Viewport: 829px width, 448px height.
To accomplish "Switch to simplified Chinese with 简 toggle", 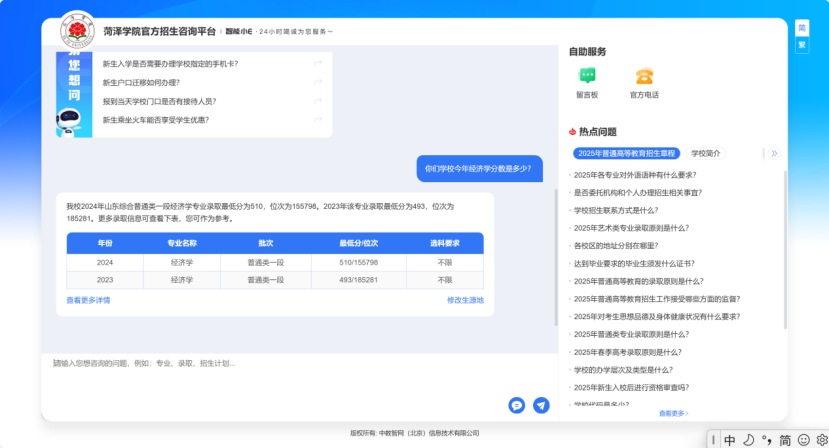I will pyautogui.click(x=802, y=28).
